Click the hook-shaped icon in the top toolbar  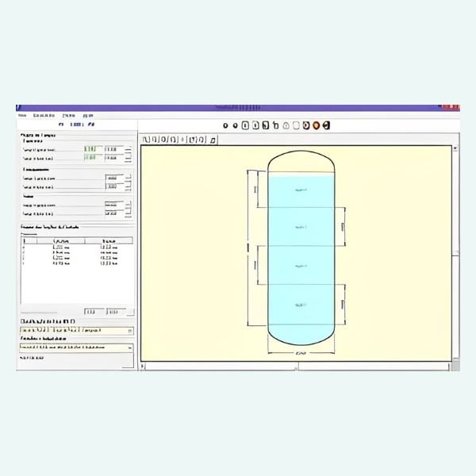(275, 125)
